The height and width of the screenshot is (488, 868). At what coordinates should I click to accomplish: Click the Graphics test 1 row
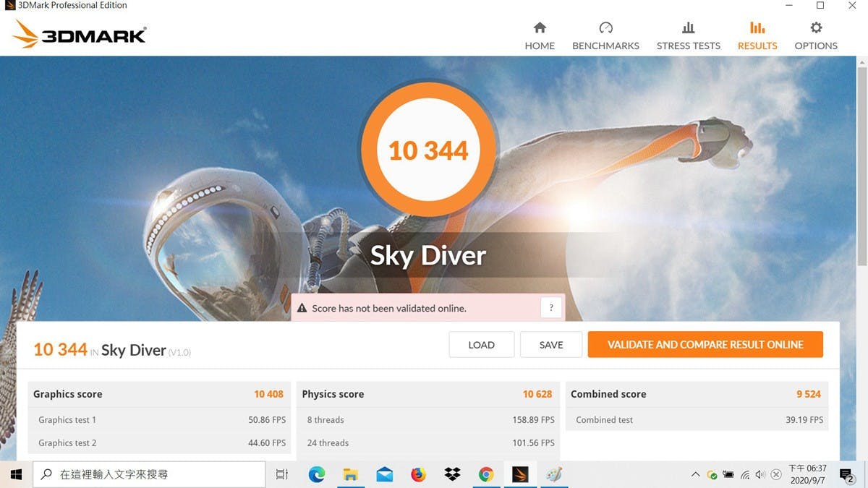pos(159,420)
